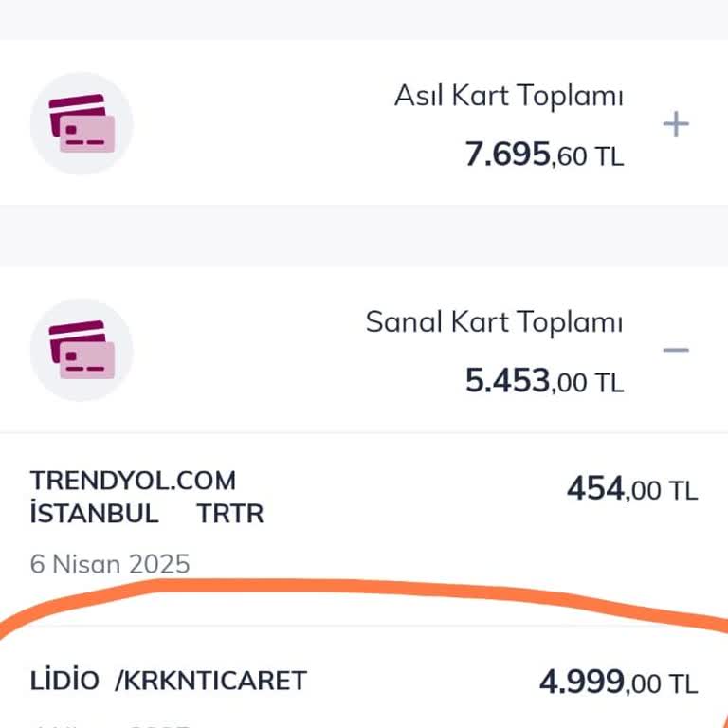Collapse Sanal Kart Toplamı with the minus icon
Screen dimensions: 728x728
pyautogui.click(x=675, y=350)
